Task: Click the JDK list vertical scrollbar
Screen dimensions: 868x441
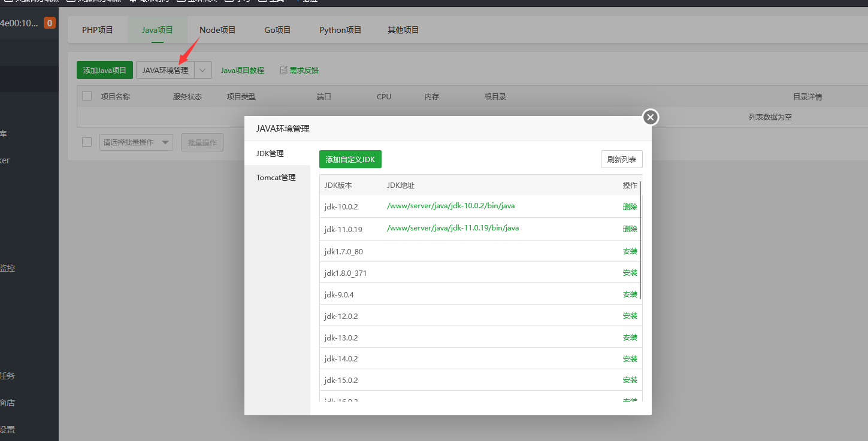Action: 640,240
